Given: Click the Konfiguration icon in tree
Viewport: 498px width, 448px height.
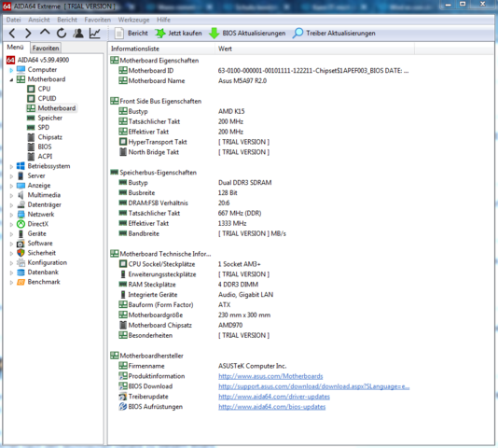Looking at the screenshot, I should click(x=21, y=262).
